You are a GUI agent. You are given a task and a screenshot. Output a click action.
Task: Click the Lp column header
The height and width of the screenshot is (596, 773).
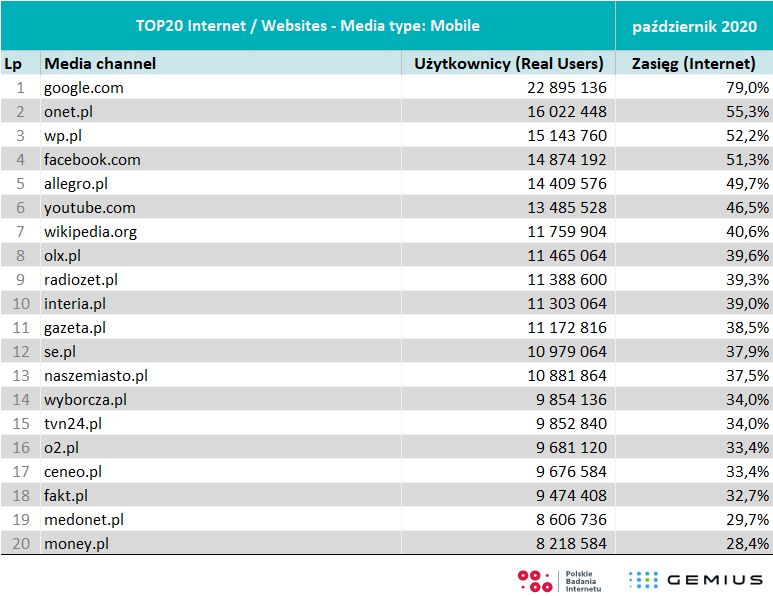[x=13, y=64]
